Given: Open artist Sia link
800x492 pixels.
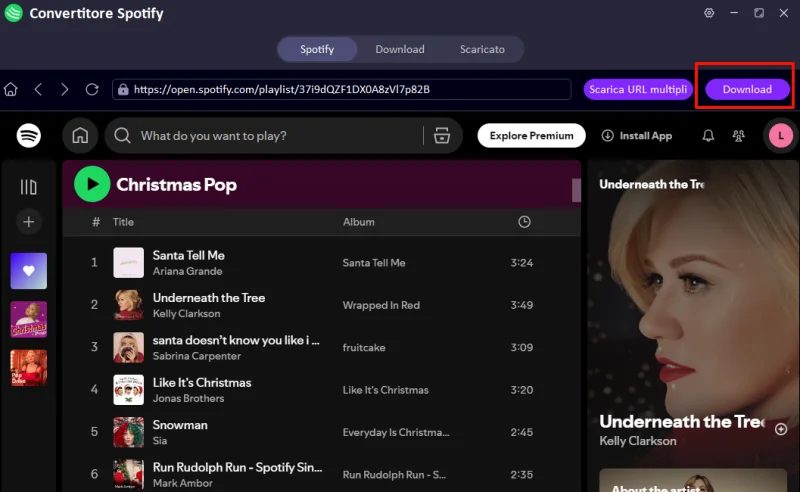Looking at the screenshot, I should (160, 440).
